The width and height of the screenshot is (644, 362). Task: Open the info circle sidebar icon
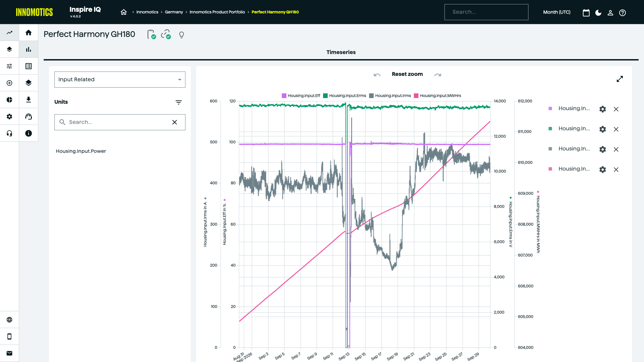point(29,133)
